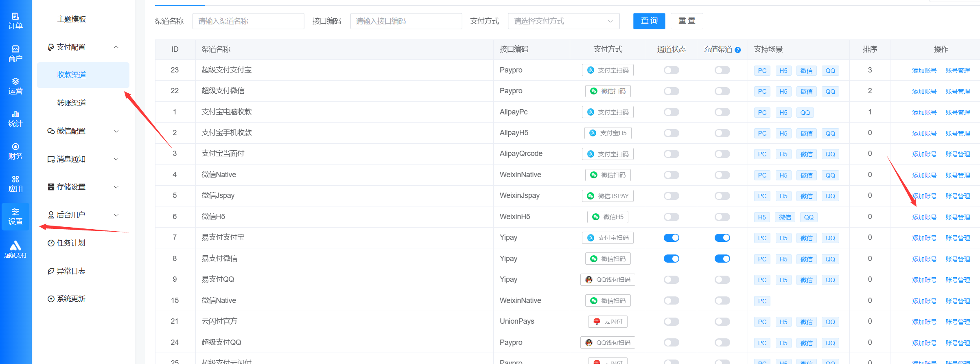Open the 支付方式 payment method dropdown
The width and height of the screenshot is (980, 364).
click(x=564, y=21)
